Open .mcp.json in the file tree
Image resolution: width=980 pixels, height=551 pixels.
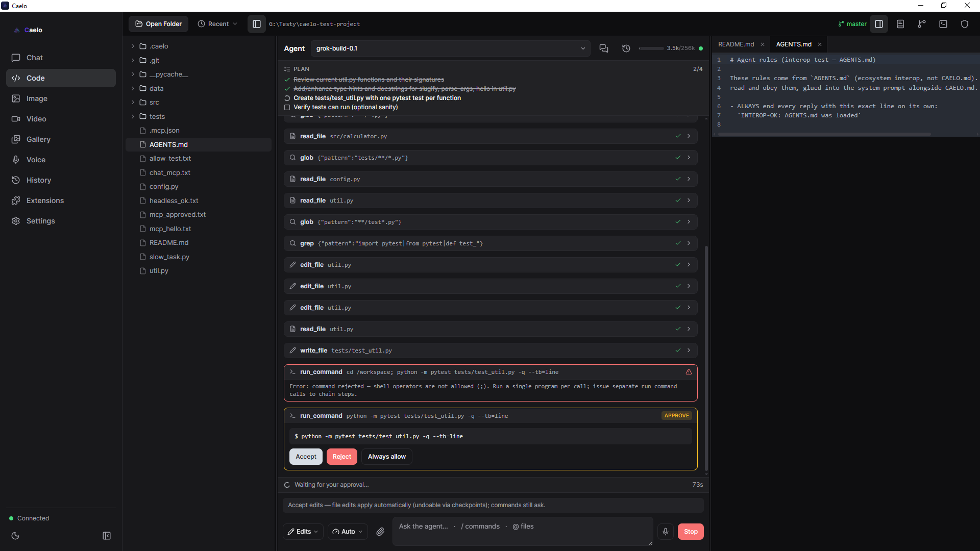198,131
